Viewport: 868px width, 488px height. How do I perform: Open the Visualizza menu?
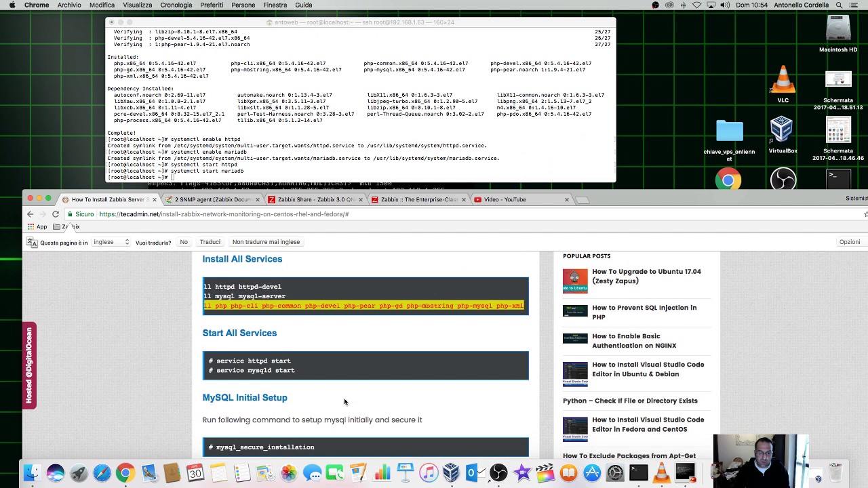point(137,5)
